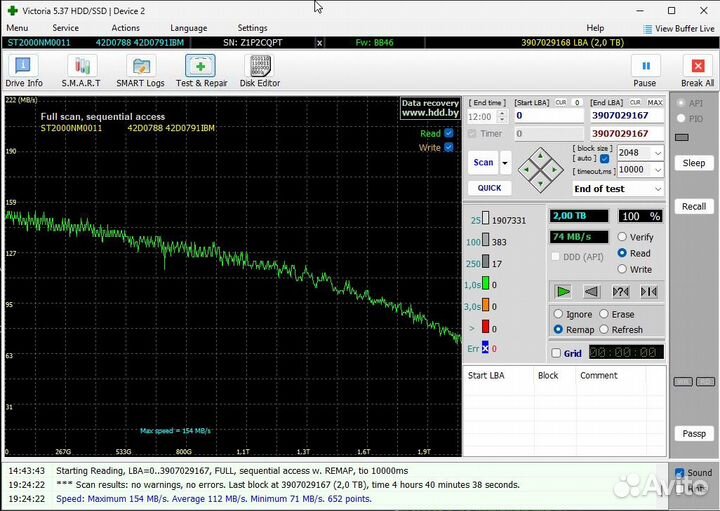Open the Service menu
Viewport: 720px width, 511px height.
pyautogui.click(x=65, y=28)
